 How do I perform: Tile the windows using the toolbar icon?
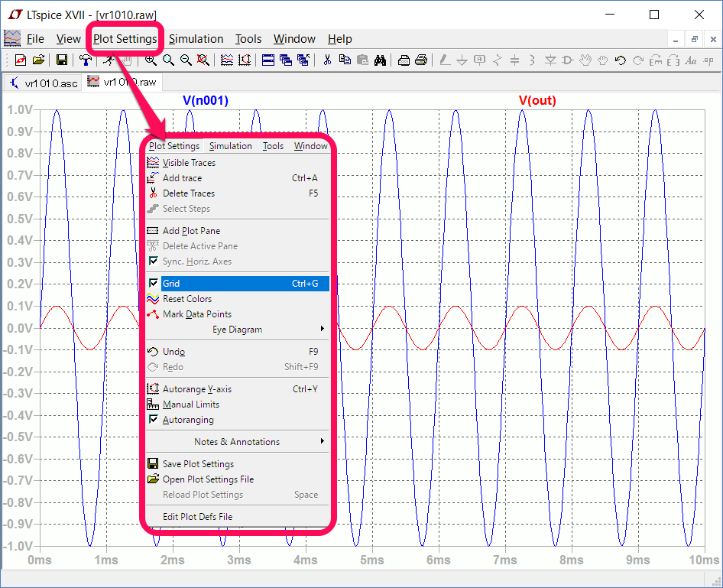click(268, 60)
